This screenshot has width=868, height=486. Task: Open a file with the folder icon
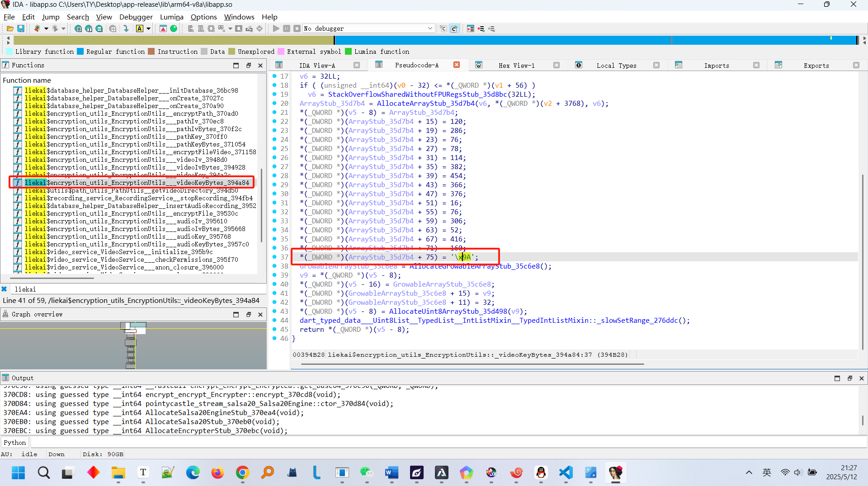coord(10,28)
